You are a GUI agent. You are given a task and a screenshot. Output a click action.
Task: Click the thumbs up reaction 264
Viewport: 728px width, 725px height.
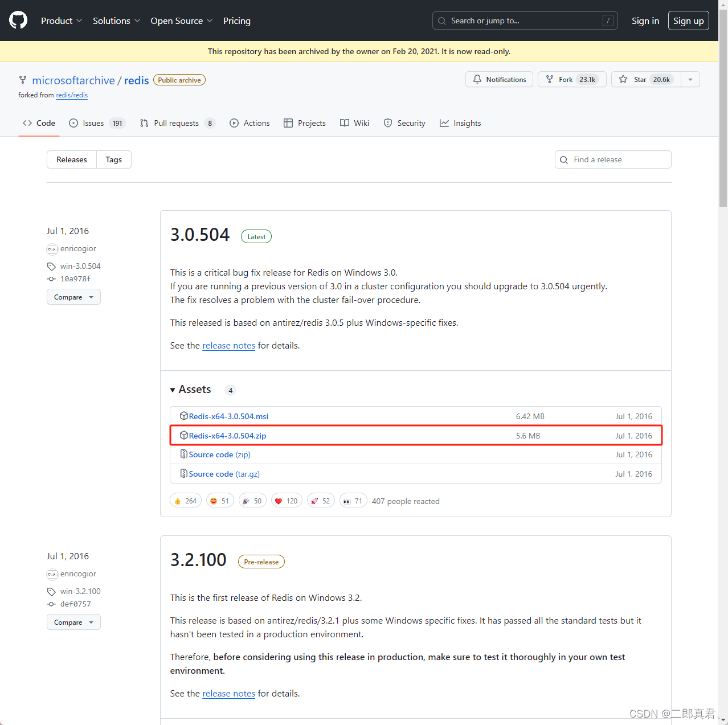click(x=186, y=501)
